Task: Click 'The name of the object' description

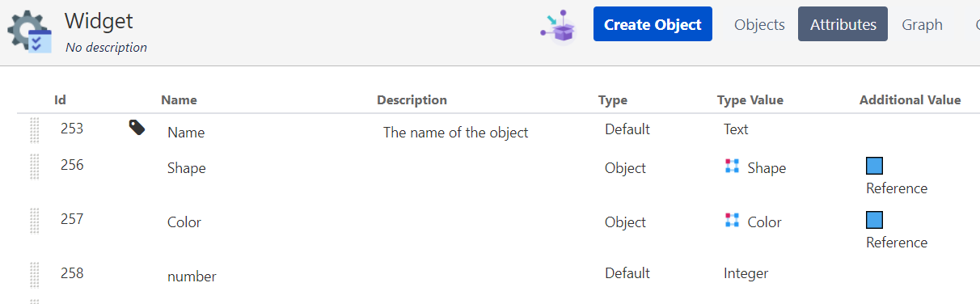Action: point(456,133)
